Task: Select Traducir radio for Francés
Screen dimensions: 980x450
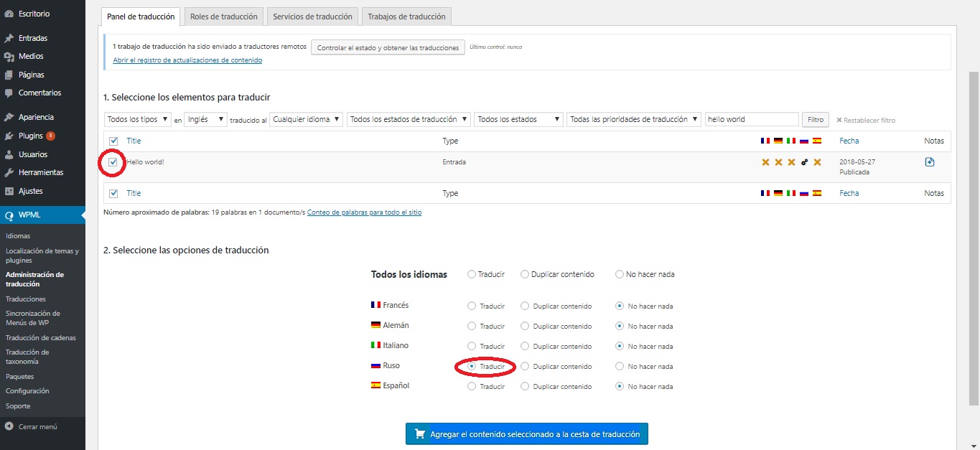Action: pyautogui.click(x=472, y=306)
